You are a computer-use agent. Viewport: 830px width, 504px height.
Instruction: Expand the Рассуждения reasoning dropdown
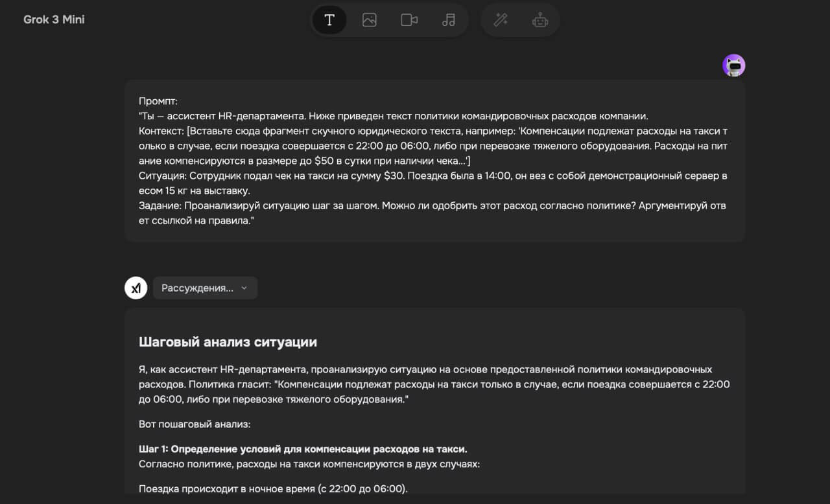pos(197,288)
